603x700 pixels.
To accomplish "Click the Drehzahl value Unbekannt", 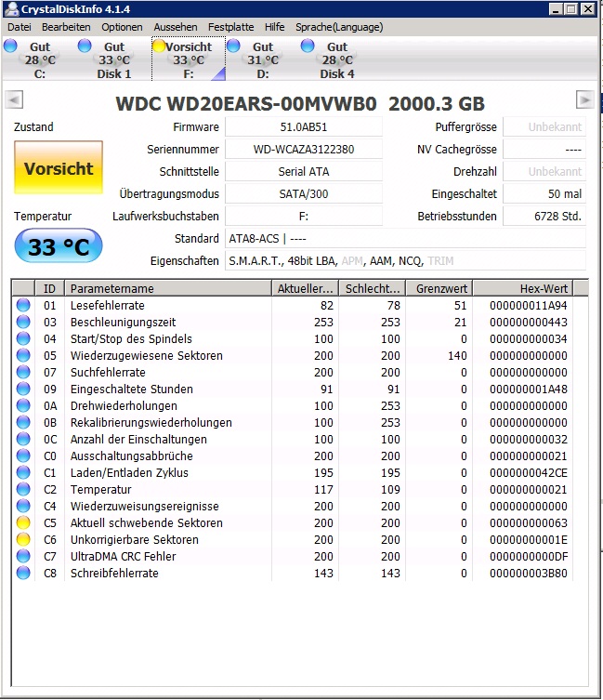I will click(x=544, y=171).
